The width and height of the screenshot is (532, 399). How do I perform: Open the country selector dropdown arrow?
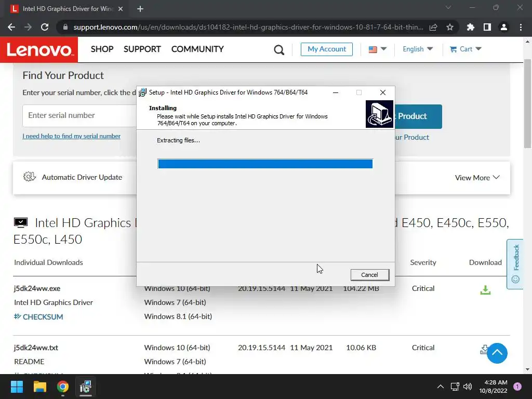point(384,49)
